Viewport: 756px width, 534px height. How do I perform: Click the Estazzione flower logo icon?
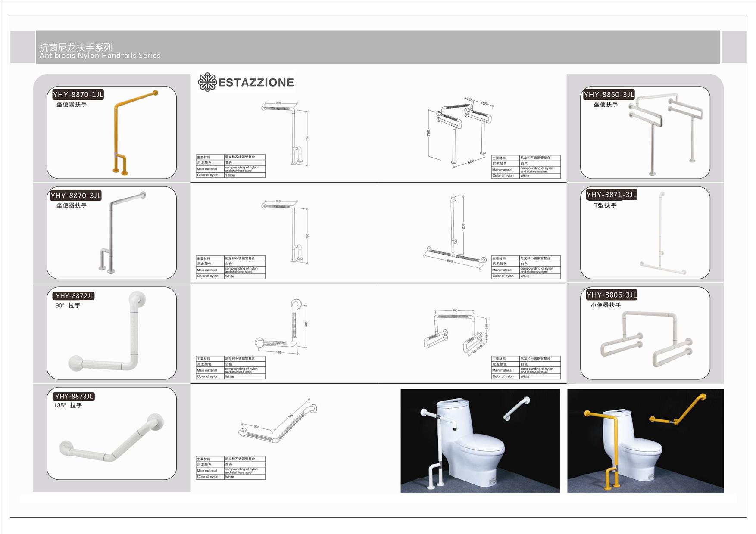pos(207,82)
